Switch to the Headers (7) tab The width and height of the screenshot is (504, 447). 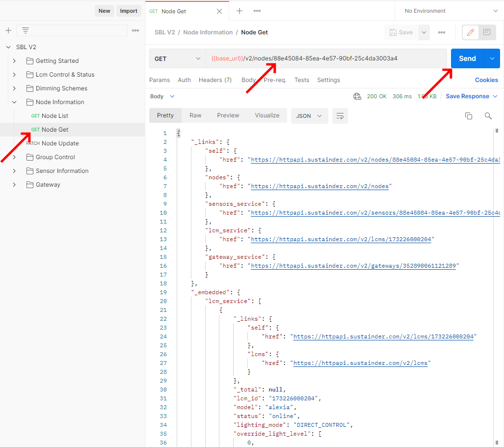click(215, 80)
